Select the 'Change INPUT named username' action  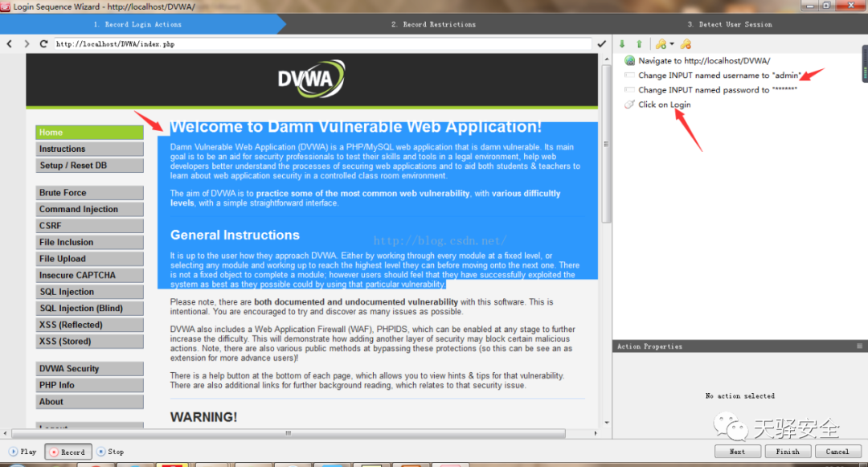click(x=719, y=76)
